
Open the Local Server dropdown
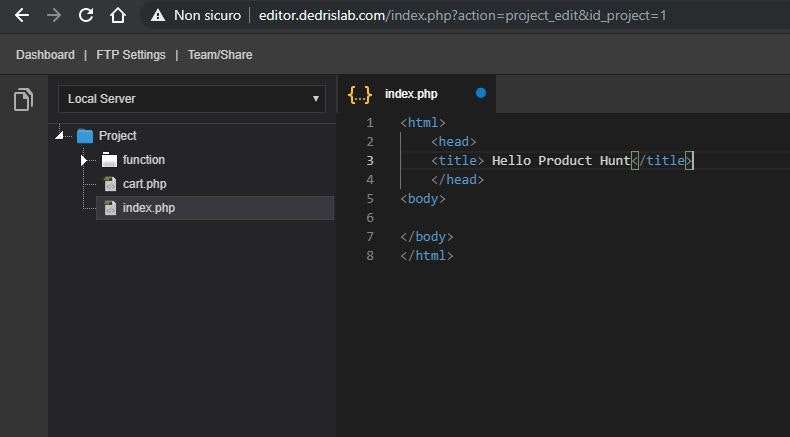192,99
